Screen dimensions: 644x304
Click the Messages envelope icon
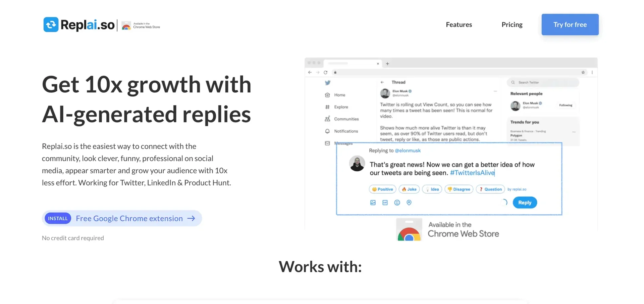click(x=327, y=143)
